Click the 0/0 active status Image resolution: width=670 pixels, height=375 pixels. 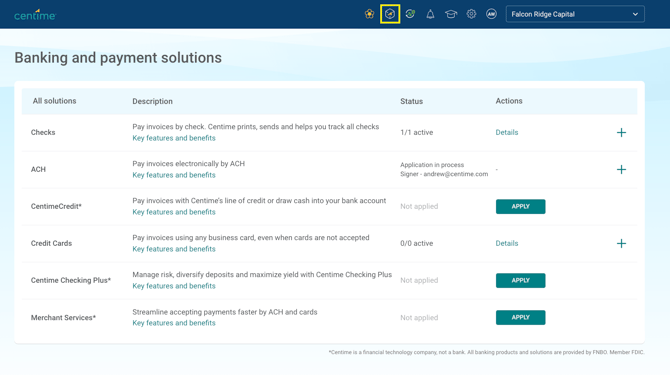pyautogui.click(x=417, y=243)
